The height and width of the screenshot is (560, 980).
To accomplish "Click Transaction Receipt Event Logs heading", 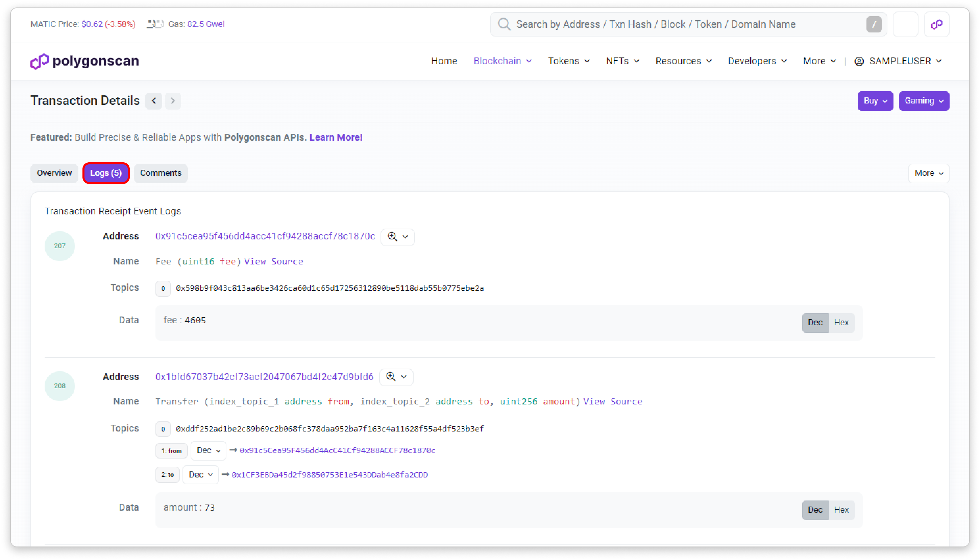I will pos(113,211).
